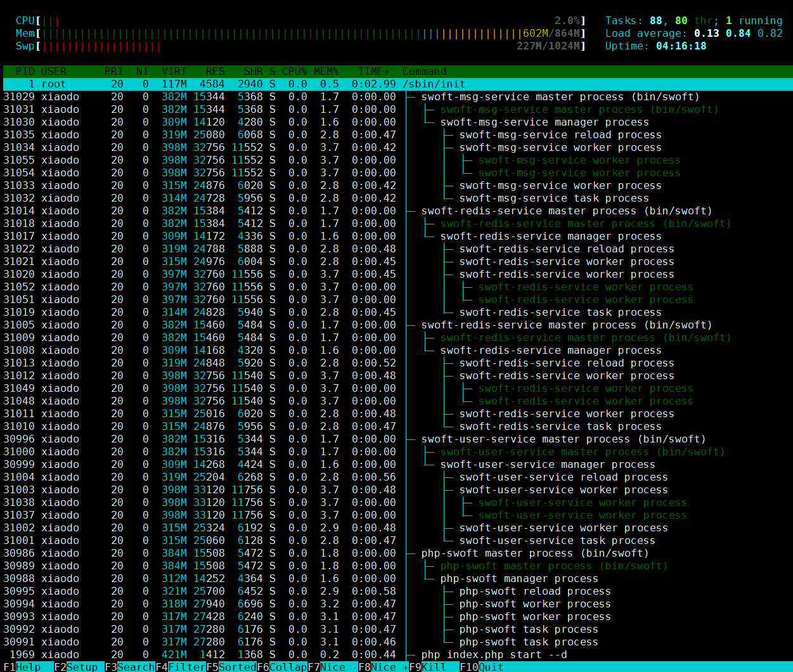
Task: Click F9 Kill in the footer
Action: click(x=434, y=667)
